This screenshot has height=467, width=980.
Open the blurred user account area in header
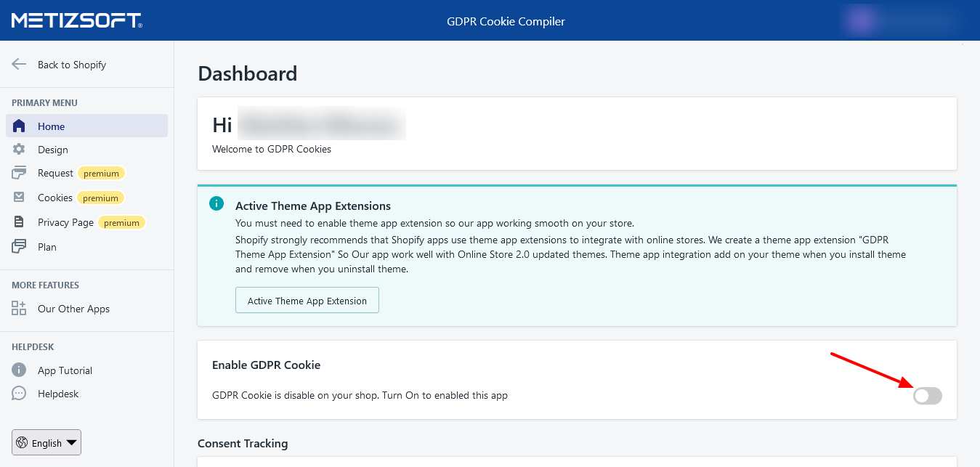pyautogui.click(x=901, y=20)
